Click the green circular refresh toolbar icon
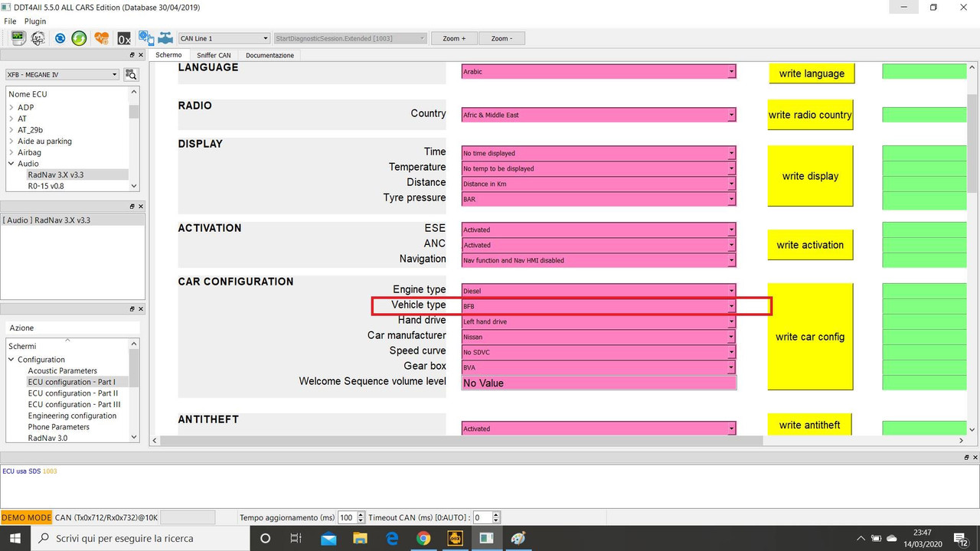Image resolution: width=980 pixels, height=551 pixels. 79,38
